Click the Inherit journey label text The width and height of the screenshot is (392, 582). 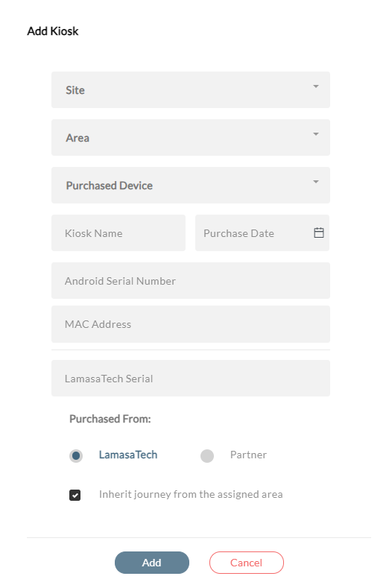pos(191,494)
